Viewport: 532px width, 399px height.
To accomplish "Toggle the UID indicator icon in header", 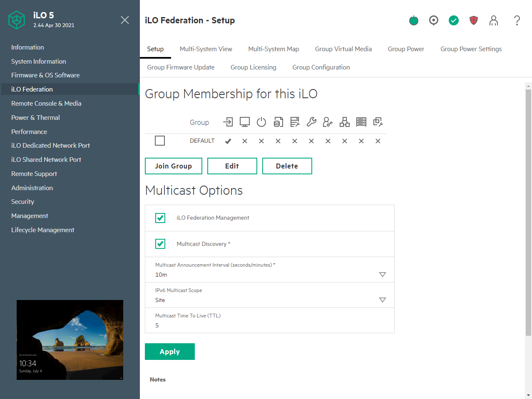I will point(434,20).
